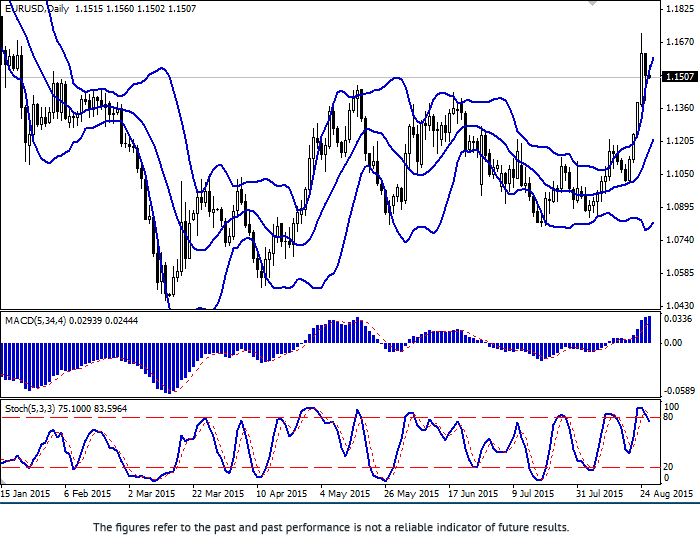The height and width of the screenshot is (552, 700).
Task: Click the MACD 0.00 scale value
Action: coord(673,343)
